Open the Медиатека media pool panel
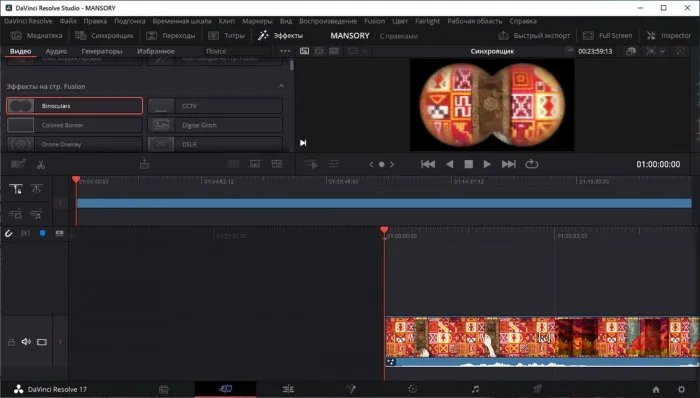Viewport: 700px width, 398px height. pyautogui.click(x=37, y=36)
